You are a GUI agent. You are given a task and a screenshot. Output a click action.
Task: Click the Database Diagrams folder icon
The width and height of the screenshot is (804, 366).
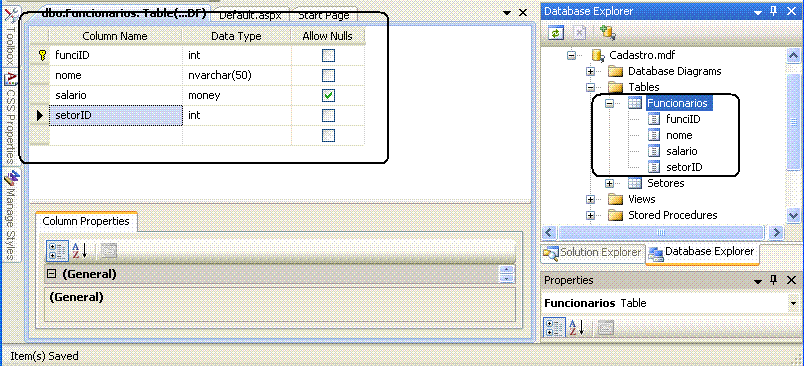coord(615,71)
